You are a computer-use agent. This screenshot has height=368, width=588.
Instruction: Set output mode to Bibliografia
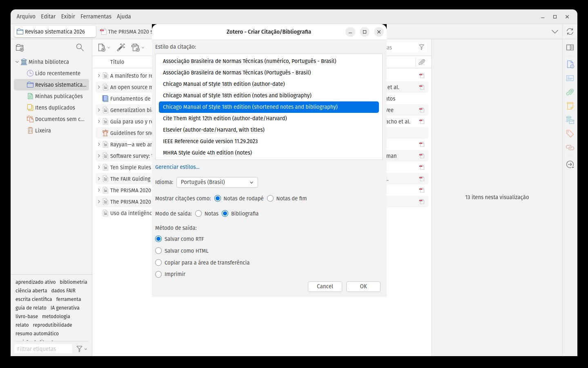[x=225, y=213]
